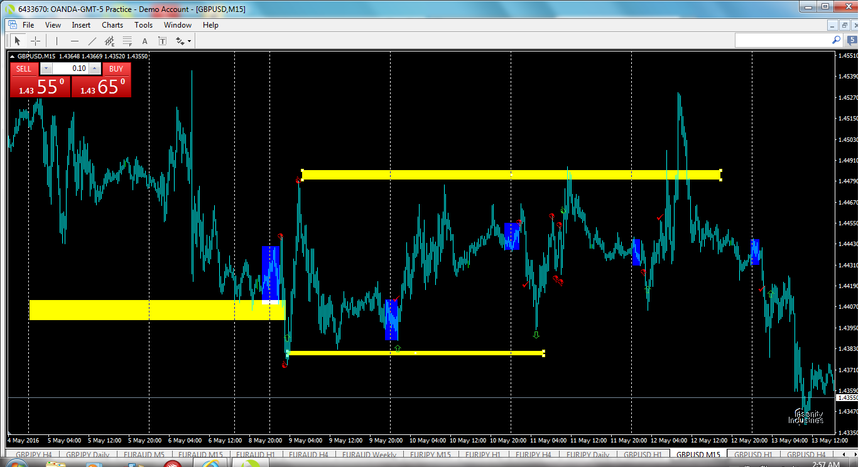Viewport: 868px width, 467px height.
Task: Click the search magnifier icon
Action: (x=836, y=40)
